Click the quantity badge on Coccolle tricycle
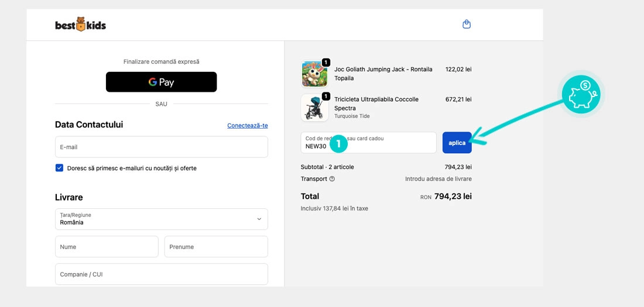The height and width of the screenshot is (307, 644). 326,96
